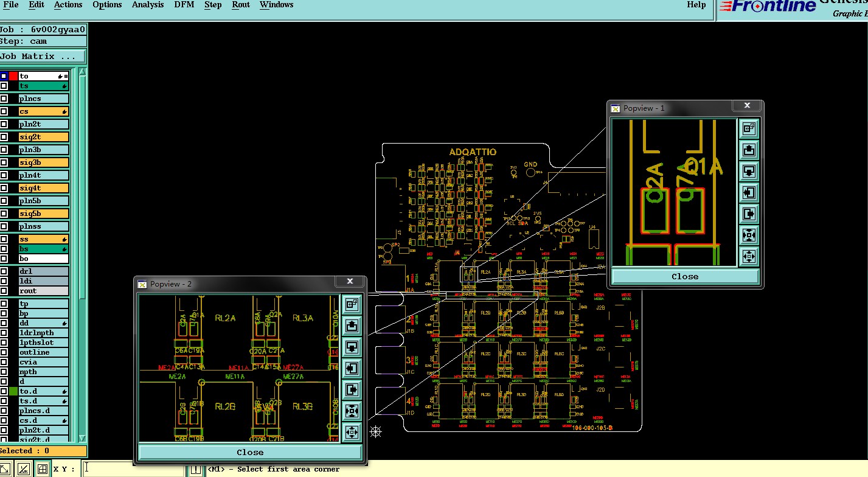Click the hand marker on the cs layer

pos(63,112)
